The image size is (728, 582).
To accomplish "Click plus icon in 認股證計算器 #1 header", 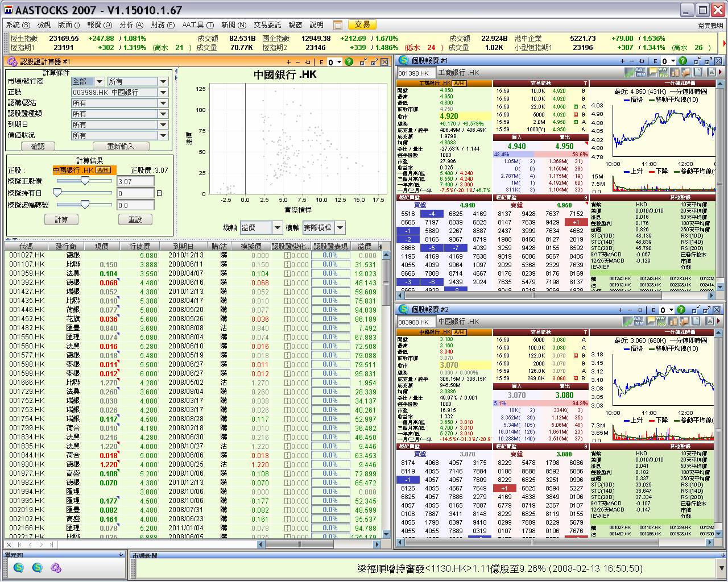I will (x=288, y=62).
